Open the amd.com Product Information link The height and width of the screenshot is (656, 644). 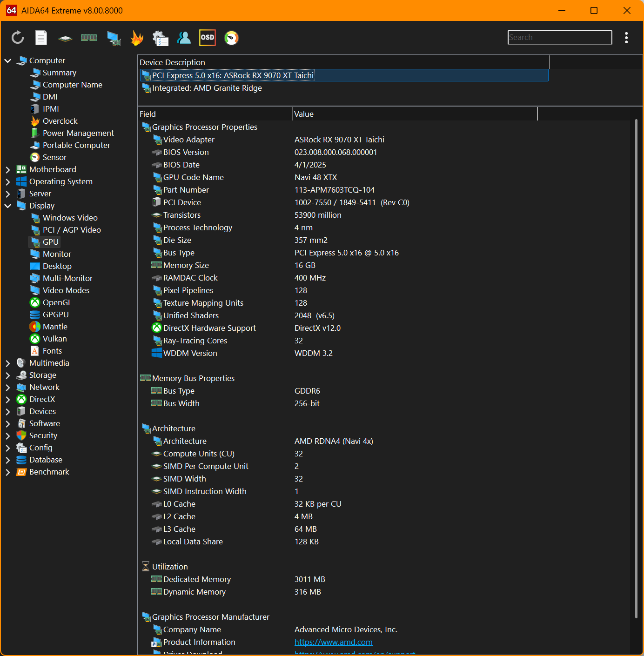click(333, 642)
